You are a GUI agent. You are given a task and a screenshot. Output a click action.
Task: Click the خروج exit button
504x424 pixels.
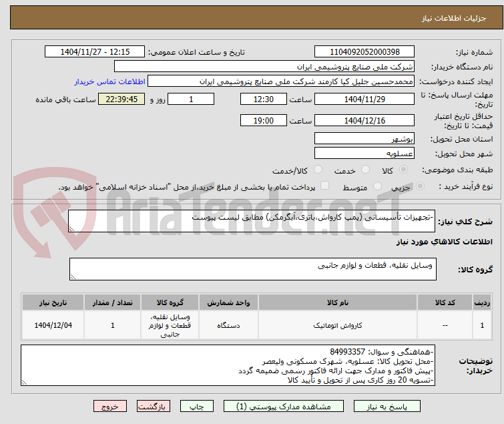click(x=110, y=407)
